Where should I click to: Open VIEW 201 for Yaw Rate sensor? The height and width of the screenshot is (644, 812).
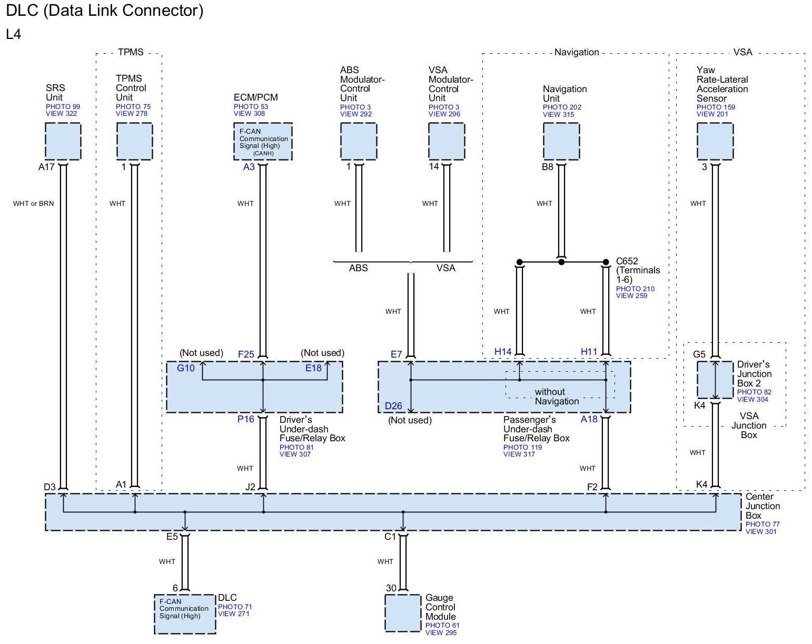tap(712, 114)
